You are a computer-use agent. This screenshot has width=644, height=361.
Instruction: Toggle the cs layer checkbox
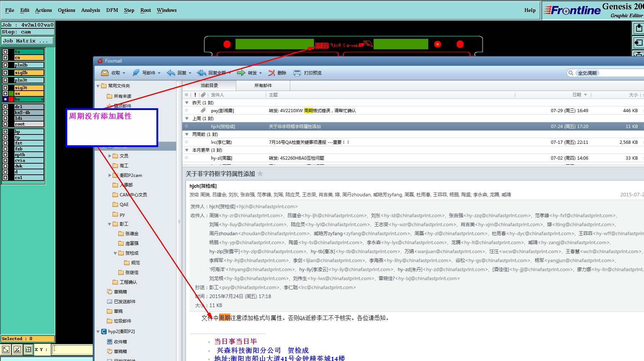click(x=5, y=58)
